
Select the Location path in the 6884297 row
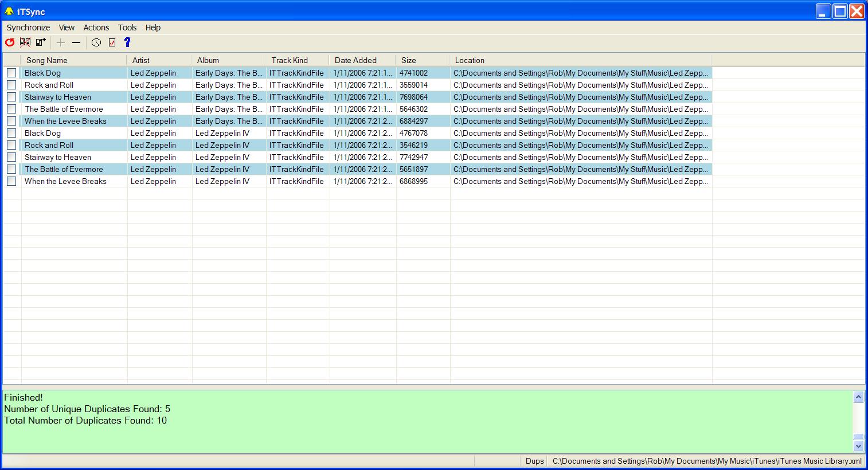coord(581,121)
